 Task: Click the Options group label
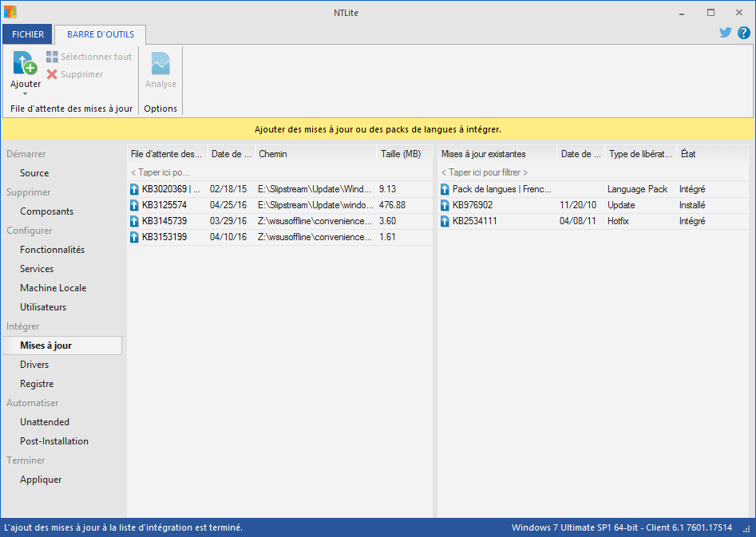click(160, 109)
